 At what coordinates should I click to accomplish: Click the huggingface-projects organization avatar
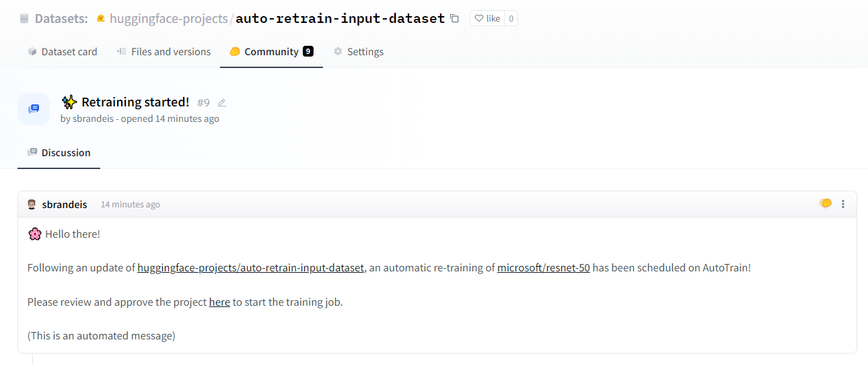(x=101, y=19)
